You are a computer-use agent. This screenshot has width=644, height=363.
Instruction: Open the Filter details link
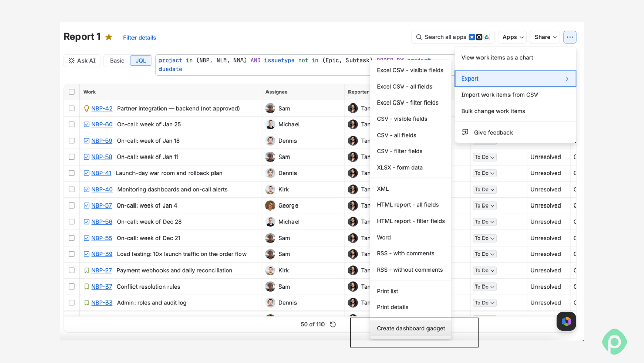coord(140,38)
